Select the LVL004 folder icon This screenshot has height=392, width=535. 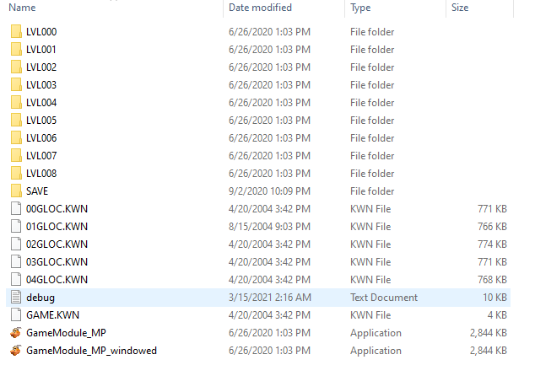click(x=16, y=103)
